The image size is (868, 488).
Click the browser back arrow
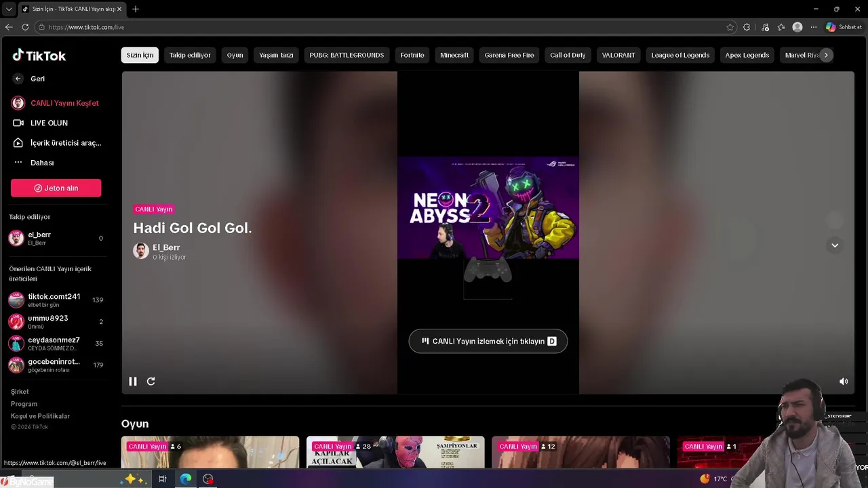click(x=9, y=27)
